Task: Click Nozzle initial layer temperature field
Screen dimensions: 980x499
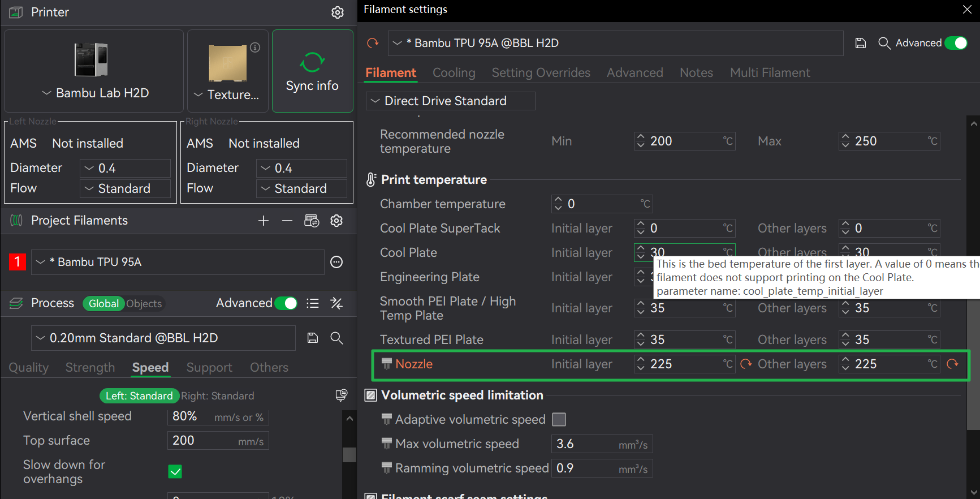Action: pos(685,364)
